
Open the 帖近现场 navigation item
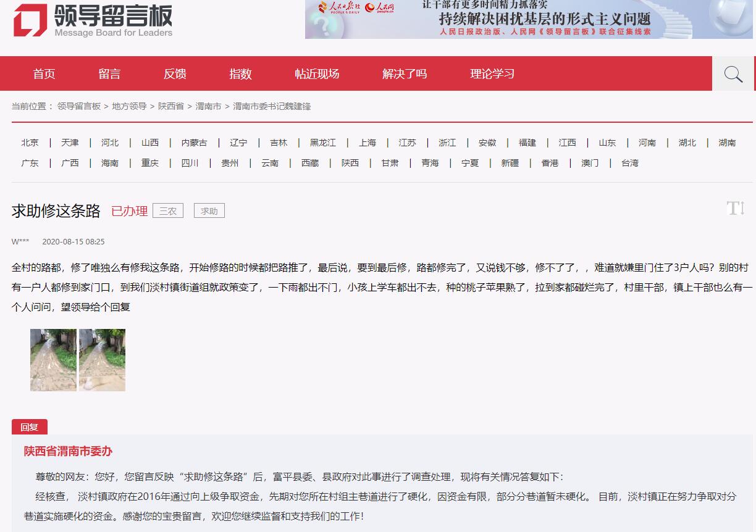tap(317, 74)
